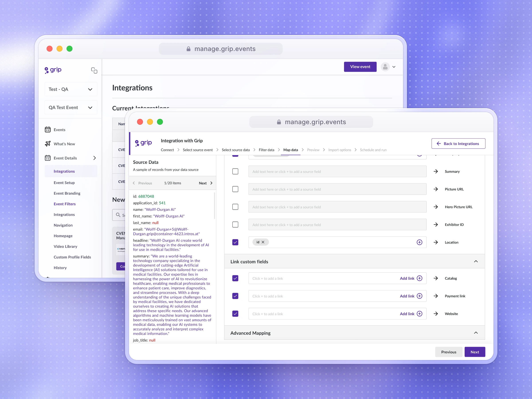Open the QA Test Event dropdown
This screenshot has width=532, height=399.
pos(71,108)
